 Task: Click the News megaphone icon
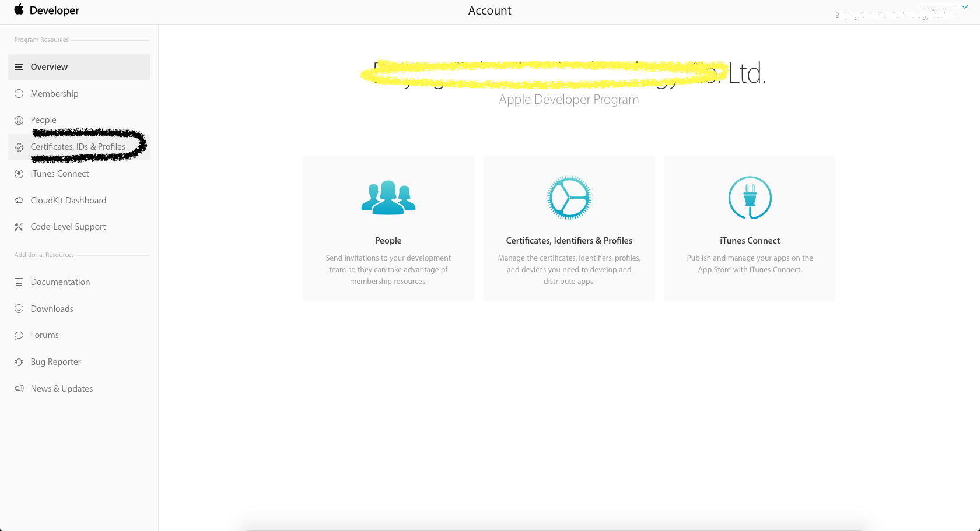[x=19, y=389]
